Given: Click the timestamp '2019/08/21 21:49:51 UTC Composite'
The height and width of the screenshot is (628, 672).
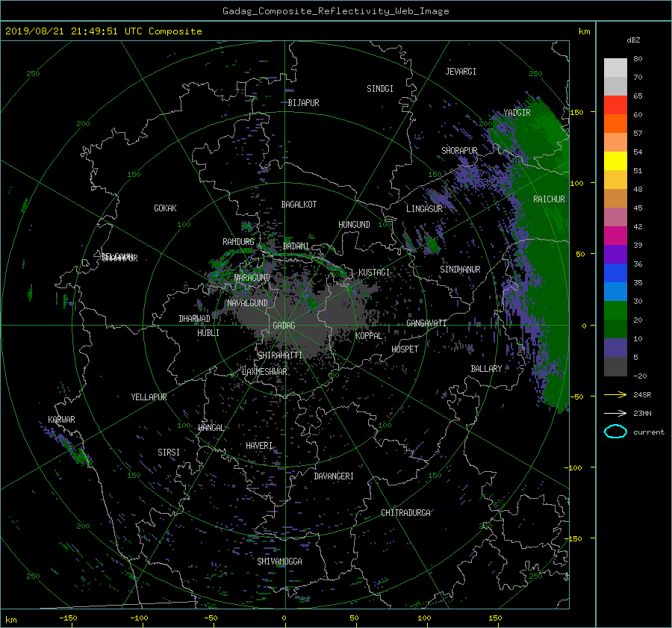Looking at the screenshot, I should [x=103, y=31].
